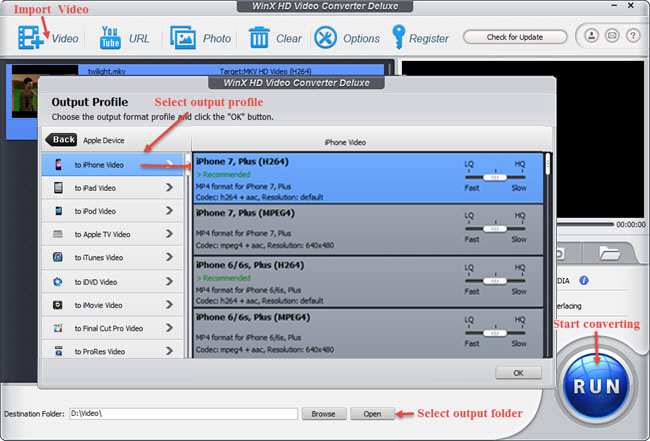Expand the 'to Apple TV Video' chevron
The height and width of the screenshot is (441, 650).
click(169, 234)
